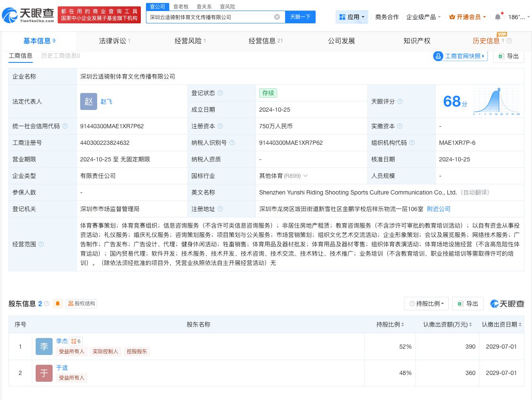Click the notification bell icon in top navigation
532x400 pixels.
click(x=497, y=17)
